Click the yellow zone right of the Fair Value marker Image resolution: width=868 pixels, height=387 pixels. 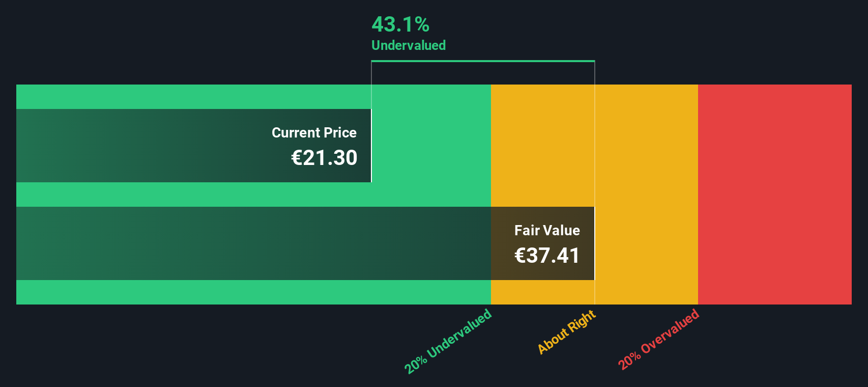[x=646, y=195]
